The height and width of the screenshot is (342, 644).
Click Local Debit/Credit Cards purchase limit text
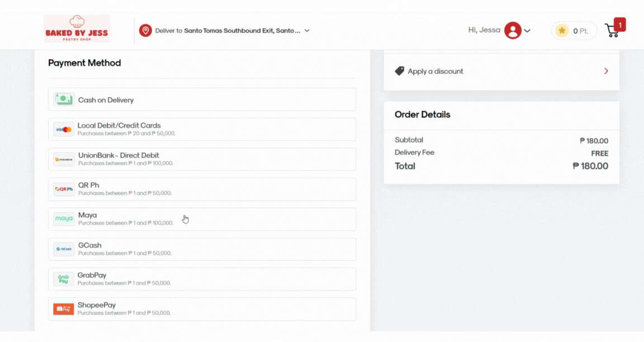(126, 134)
